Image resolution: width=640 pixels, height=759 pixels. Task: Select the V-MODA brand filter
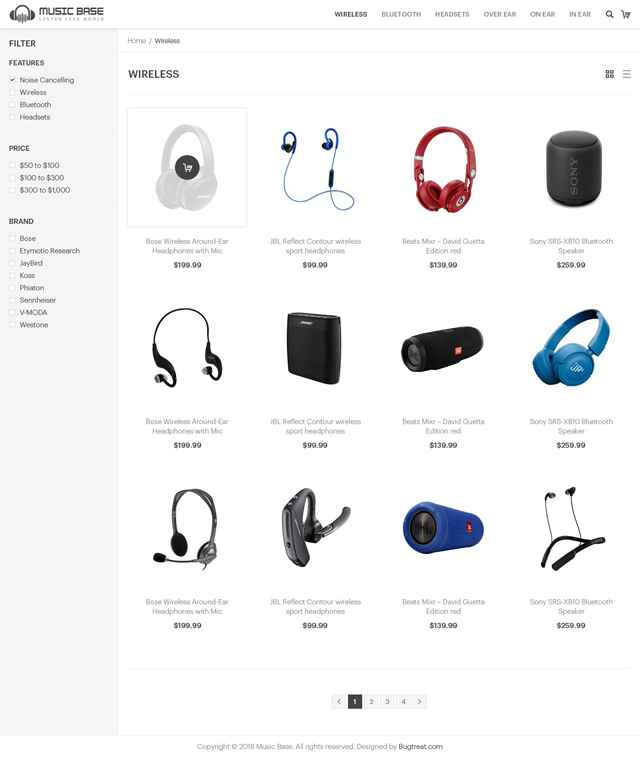pos(12,312)
